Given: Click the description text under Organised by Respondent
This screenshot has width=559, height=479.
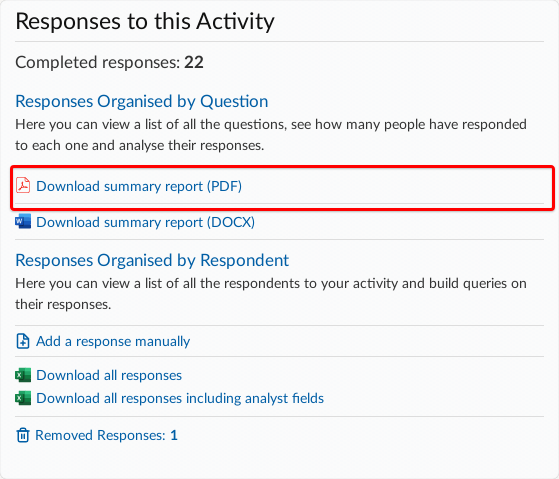Looking at the screenshot, I should (x=271, y=294).
